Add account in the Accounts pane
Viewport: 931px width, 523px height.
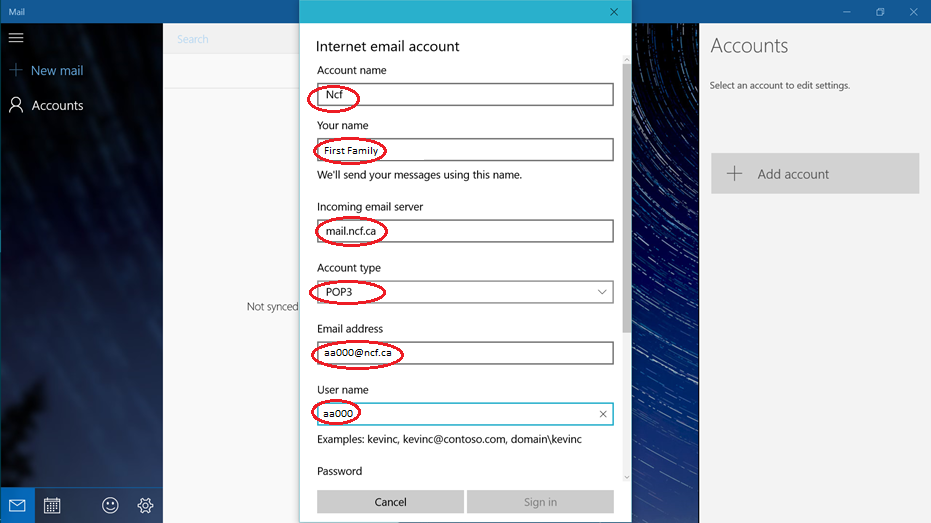point(815,173)
